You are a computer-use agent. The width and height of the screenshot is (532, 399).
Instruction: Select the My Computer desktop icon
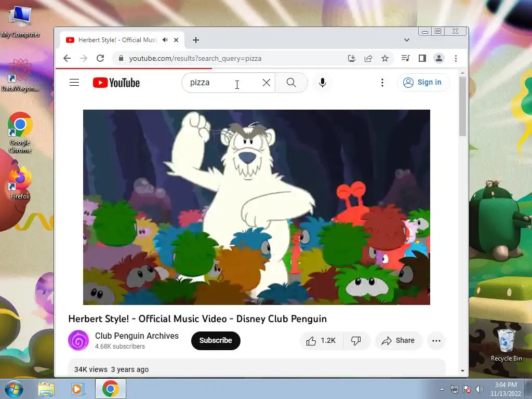20,21
